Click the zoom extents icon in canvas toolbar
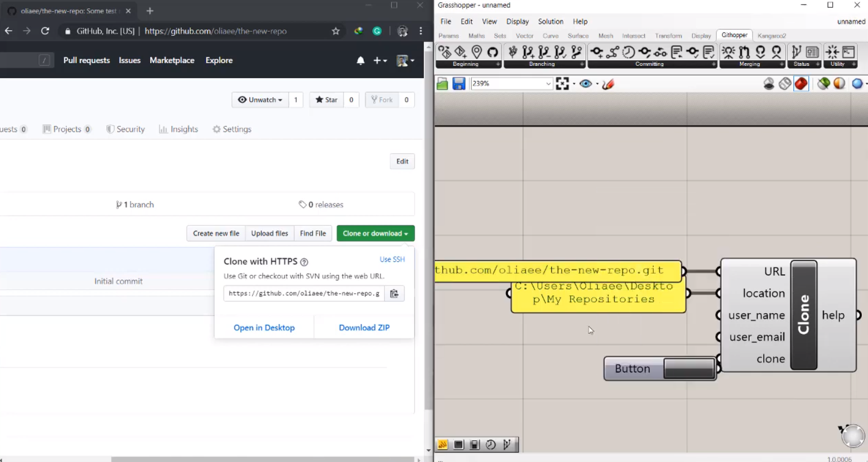The image size is (868, 462). (x=562, y=84)
